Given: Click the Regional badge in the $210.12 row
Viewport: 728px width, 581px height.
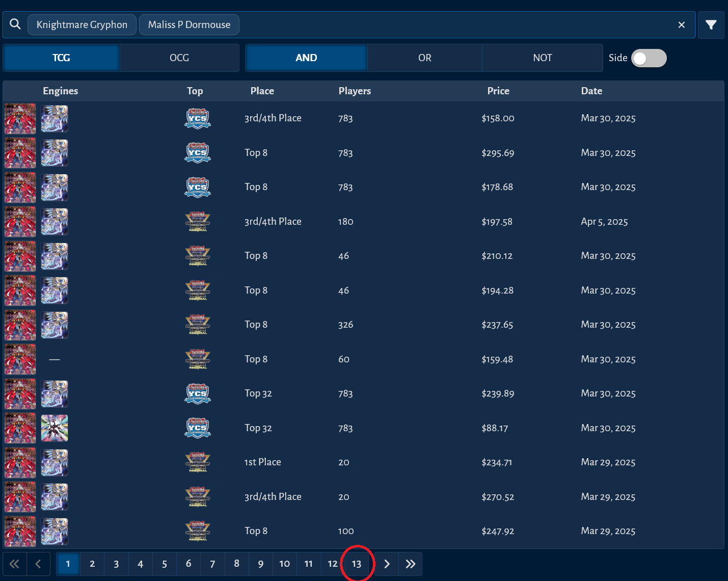Looking at the screenshot, I should coord(198,256).
